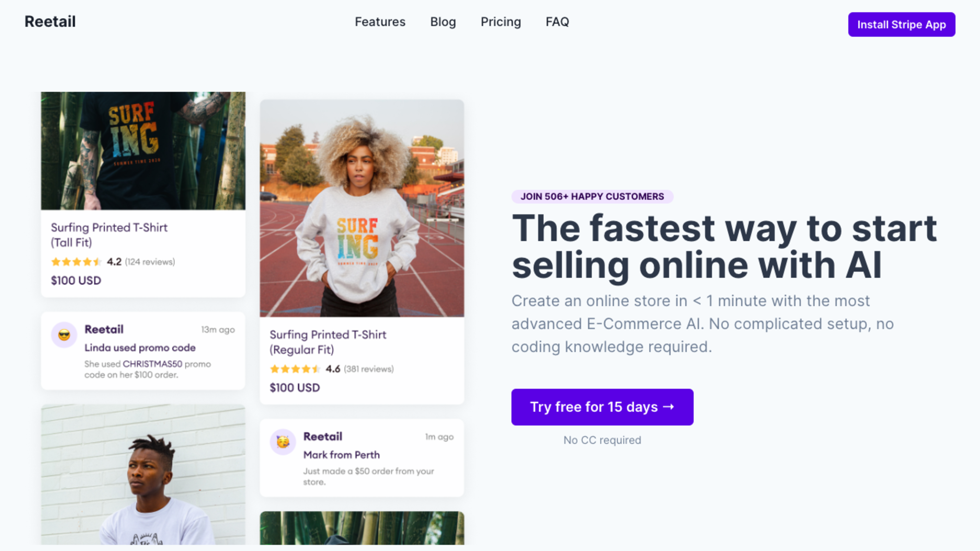Click Install Stripe App button
The image size is (980, 551).
901,24
